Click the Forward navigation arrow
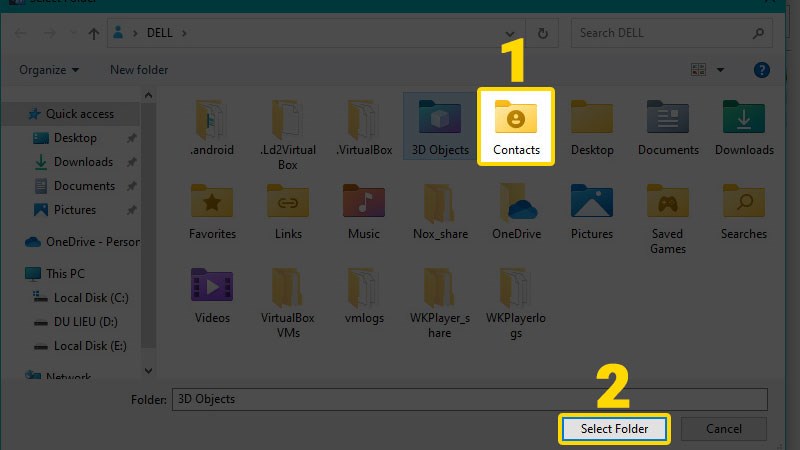This screenshot has width=800, height=450. pos(49,34)
